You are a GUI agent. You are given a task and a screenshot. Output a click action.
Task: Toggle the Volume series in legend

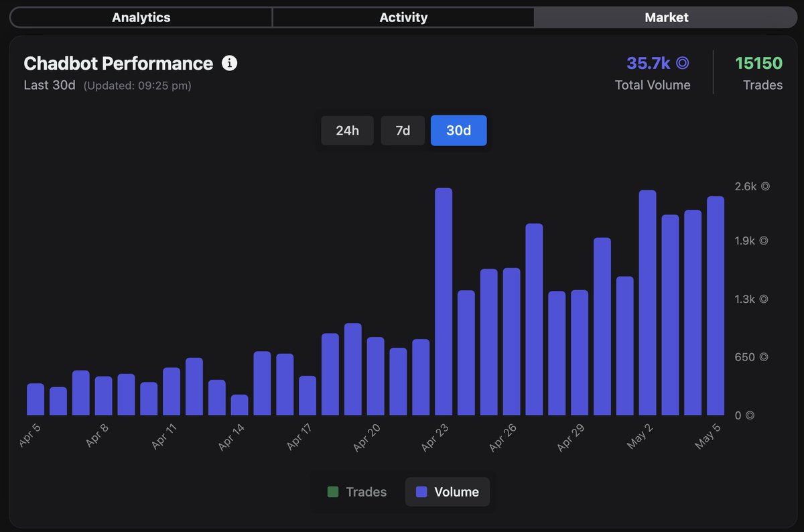pos(448,492)
